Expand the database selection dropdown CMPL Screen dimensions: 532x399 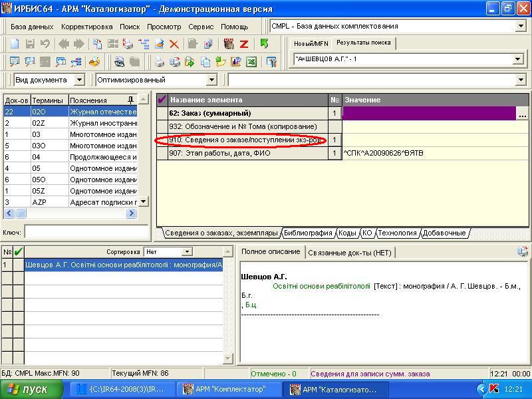click(521, 26)
